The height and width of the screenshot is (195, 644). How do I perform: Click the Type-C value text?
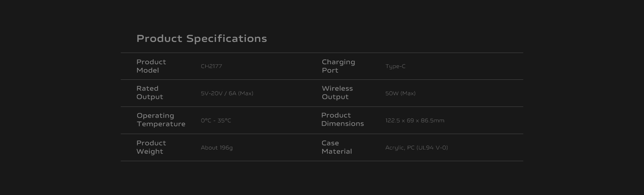point(395,66)
